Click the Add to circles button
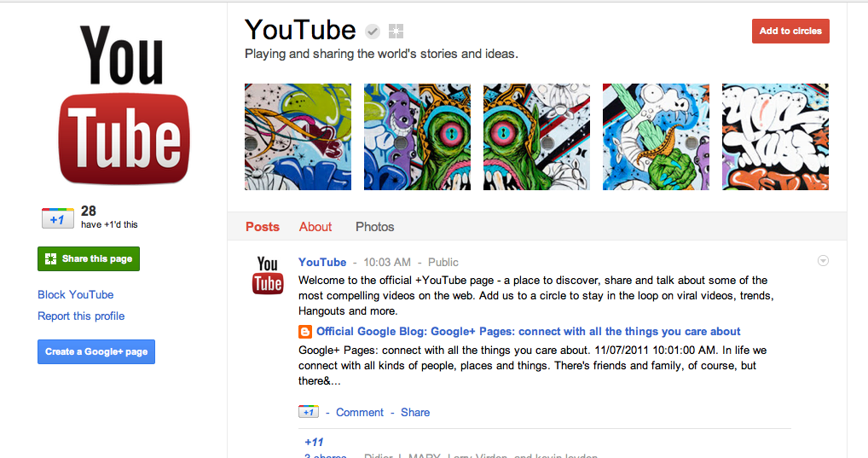This screenshot has width=868, height=458. coord(790,31)
